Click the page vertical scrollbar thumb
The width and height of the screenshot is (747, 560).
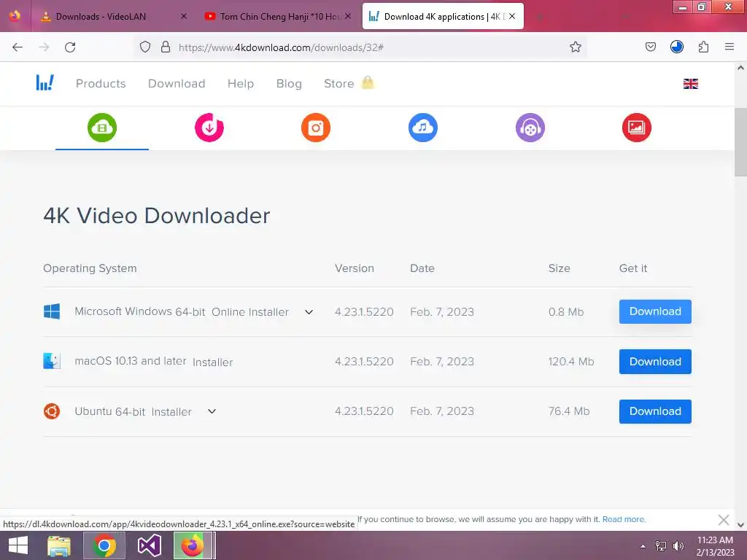click(740, 142)
